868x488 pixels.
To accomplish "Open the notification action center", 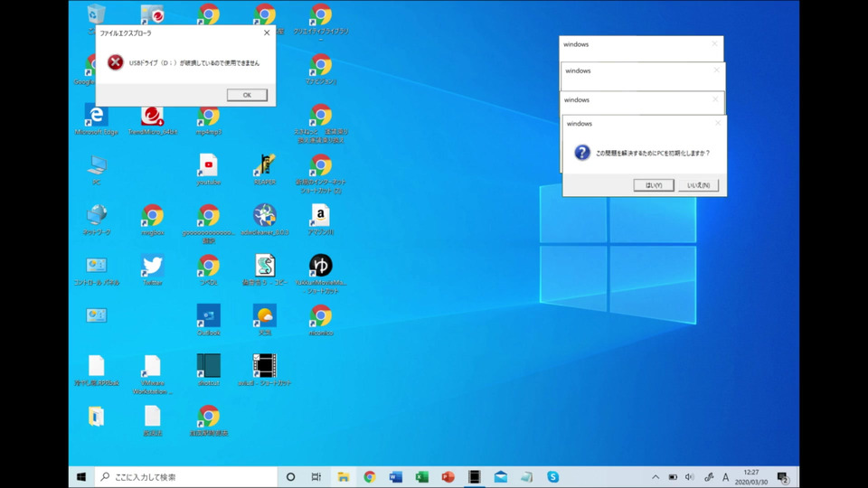I will coord(783,476).
